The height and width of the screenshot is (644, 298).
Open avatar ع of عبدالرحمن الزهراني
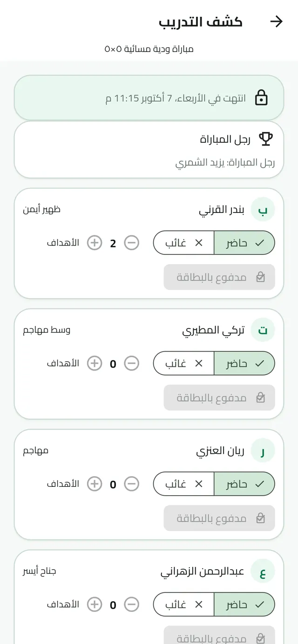click(x=263, y=571)
